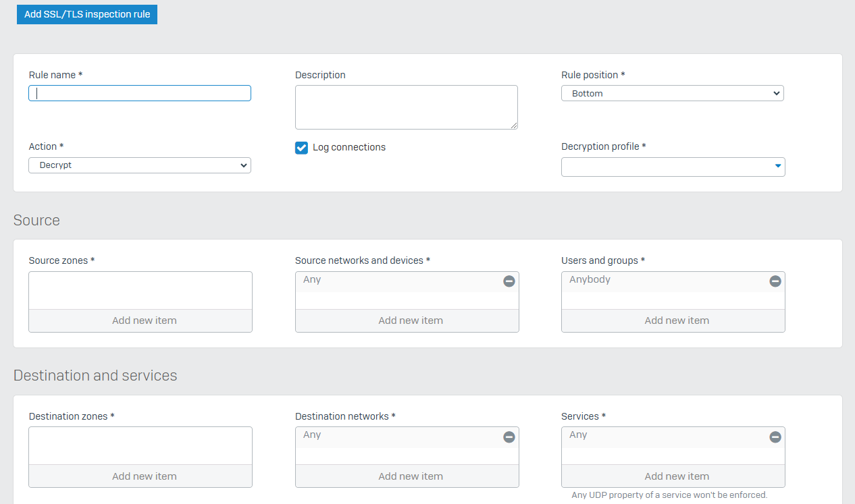Select the Add SSL/TLS inspection rule tab

pyautogui.click(x=87, y=14)
